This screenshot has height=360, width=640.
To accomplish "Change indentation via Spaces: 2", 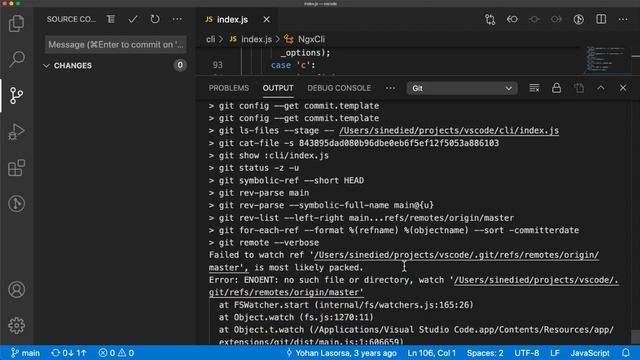I will 485,353.
